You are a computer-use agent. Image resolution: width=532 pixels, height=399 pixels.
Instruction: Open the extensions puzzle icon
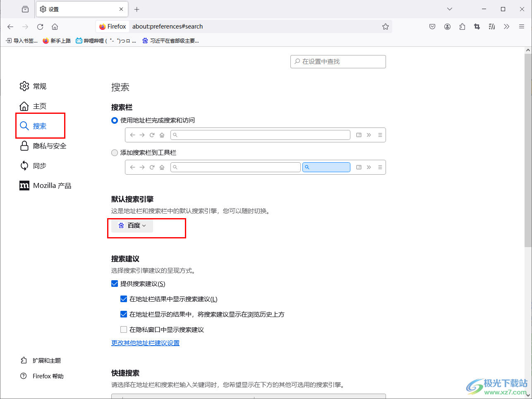click(462, 26)
